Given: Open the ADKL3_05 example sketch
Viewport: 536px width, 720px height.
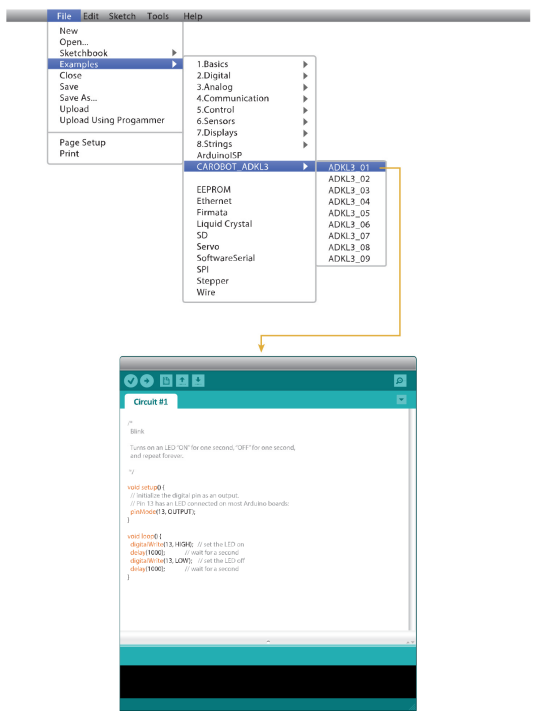Looking at the screenshot, I should tap(351, 213).
